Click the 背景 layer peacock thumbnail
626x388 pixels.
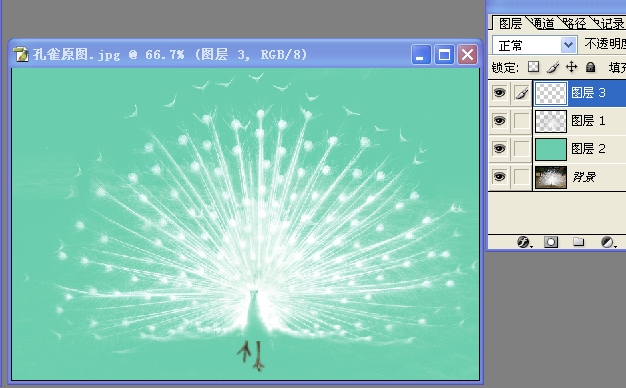click(x=551, y=177)
